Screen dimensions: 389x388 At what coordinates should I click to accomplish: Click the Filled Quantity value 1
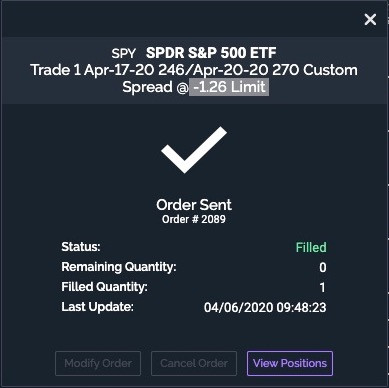pos(322,287)
